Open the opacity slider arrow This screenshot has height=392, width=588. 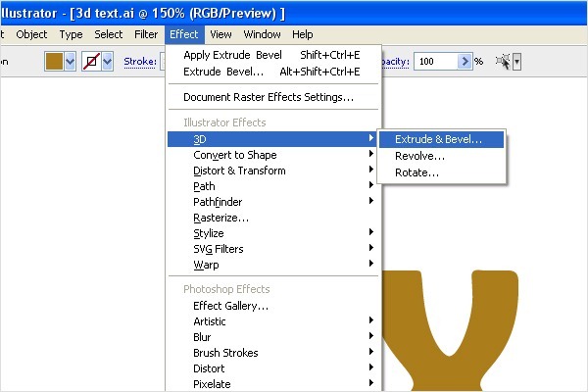(465, 62)
